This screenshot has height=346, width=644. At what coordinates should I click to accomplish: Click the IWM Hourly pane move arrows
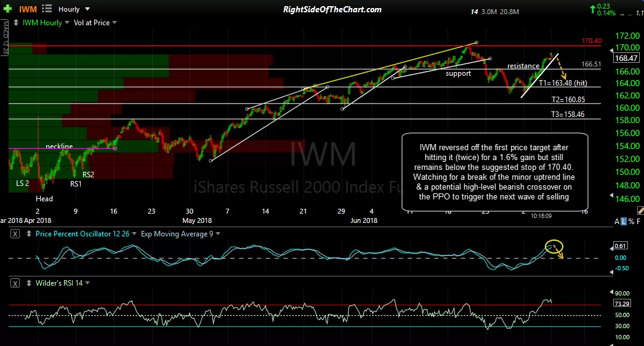(16, 23)
